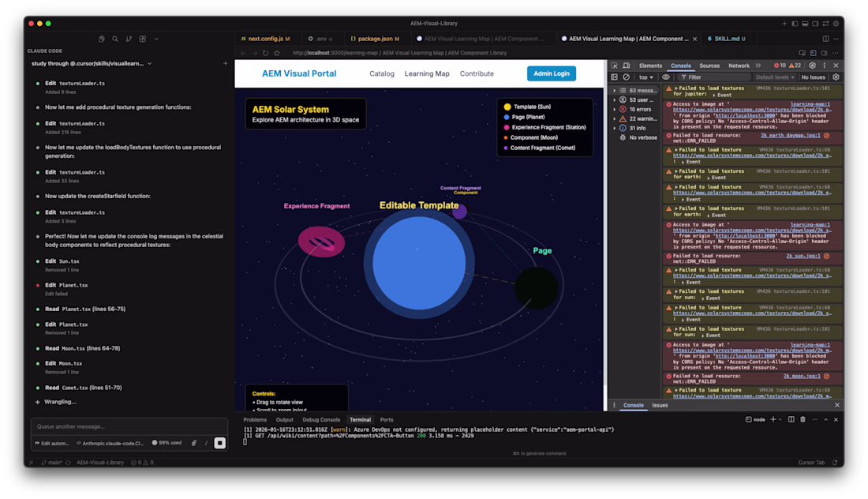This screenshot has height=499, width=868.
Task: Click the localhost:3000 URL address bar
Action: [400, 53]
